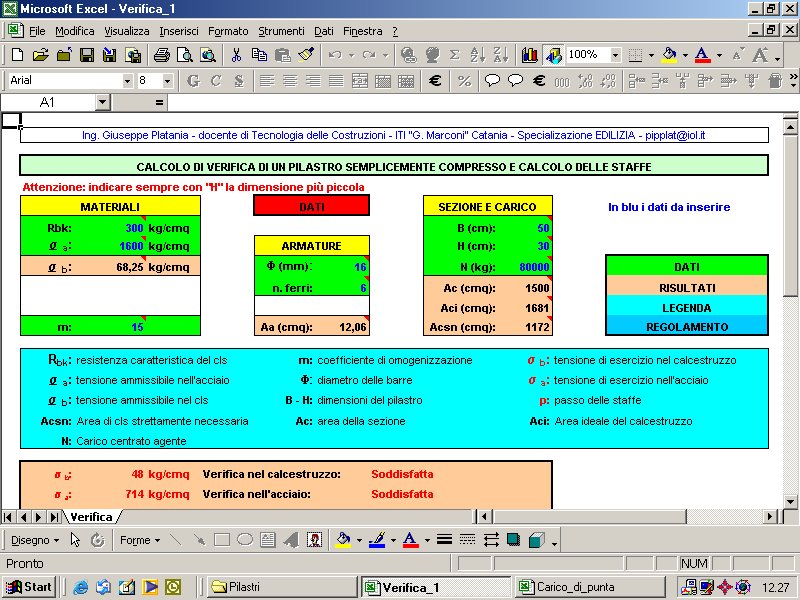
Task: Click the Copy icon
Action: 259,55
